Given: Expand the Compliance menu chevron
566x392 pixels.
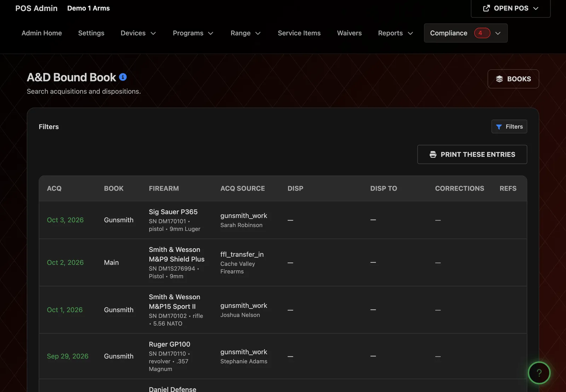Looking at the screenshot, I should click(498, 33).
